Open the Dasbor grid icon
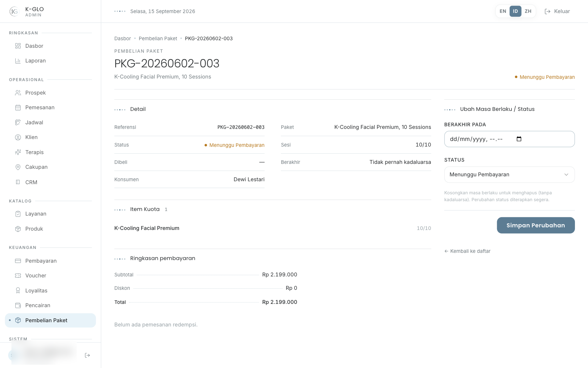The image size is (588, 368). tap(18, 46)
